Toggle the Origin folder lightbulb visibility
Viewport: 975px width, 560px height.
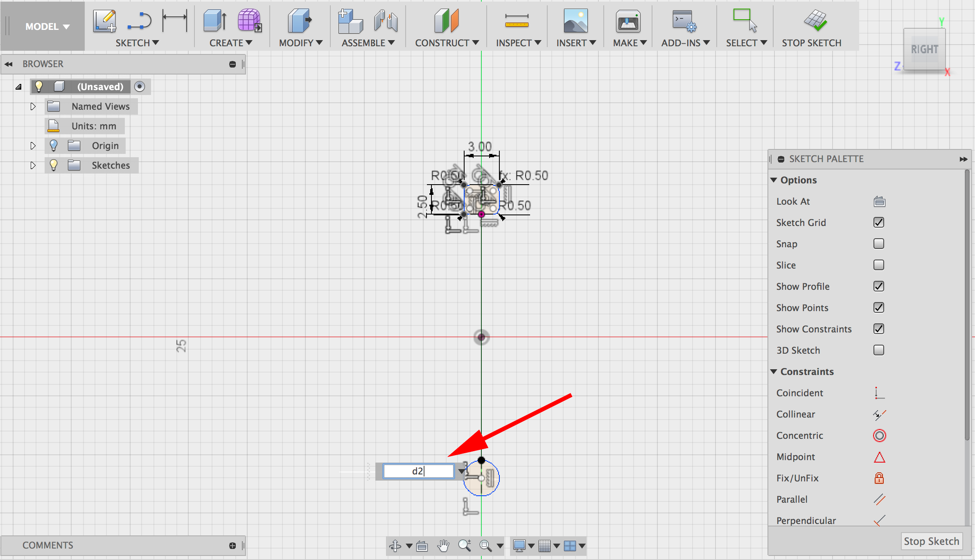(x=53, y=145)
